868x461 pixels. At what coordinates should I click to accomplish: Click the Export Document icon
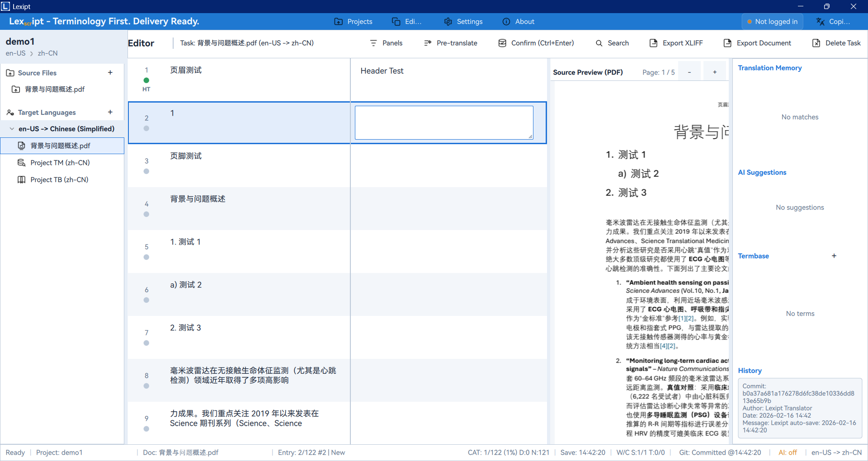[x=727, y=43]
